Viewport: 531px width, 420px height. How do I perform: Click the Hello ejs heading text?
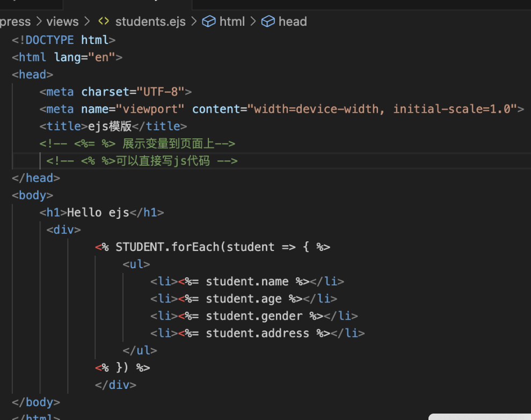click(98, 212)
